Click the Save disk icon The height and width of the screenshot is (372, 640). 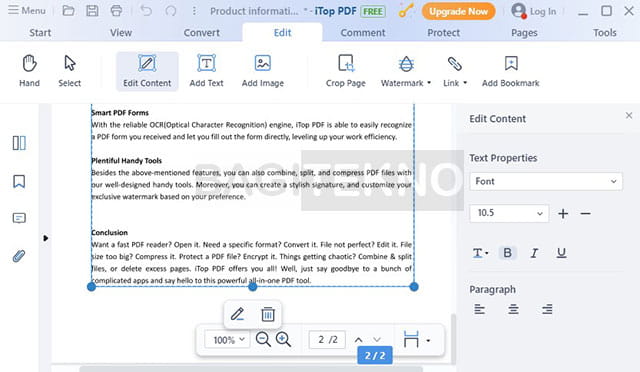click(92, 11)
